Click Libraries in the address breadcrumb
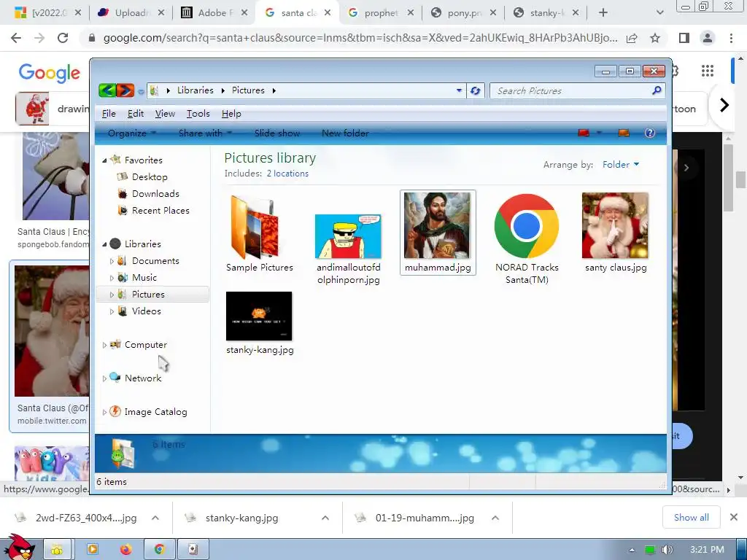 [x=196, y=90]
